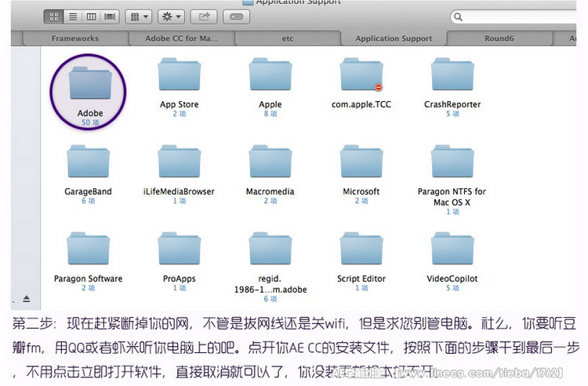Select the Paragon NTFS for Mac OS X folder icon
The width and height of the screenshot is (588, 386).
[452, 162]
